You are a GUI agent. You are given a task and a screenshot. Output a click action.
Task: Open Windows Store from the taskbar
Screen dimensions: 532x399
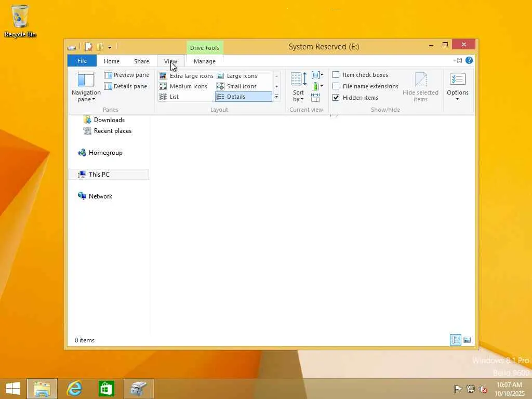click(x=106, y=389)
